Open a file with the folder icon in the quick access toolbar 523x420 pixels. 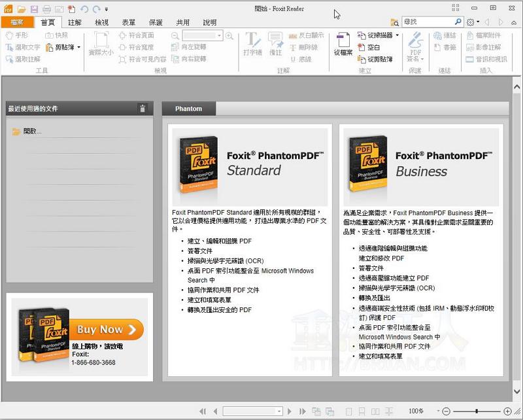click(22, 9)
